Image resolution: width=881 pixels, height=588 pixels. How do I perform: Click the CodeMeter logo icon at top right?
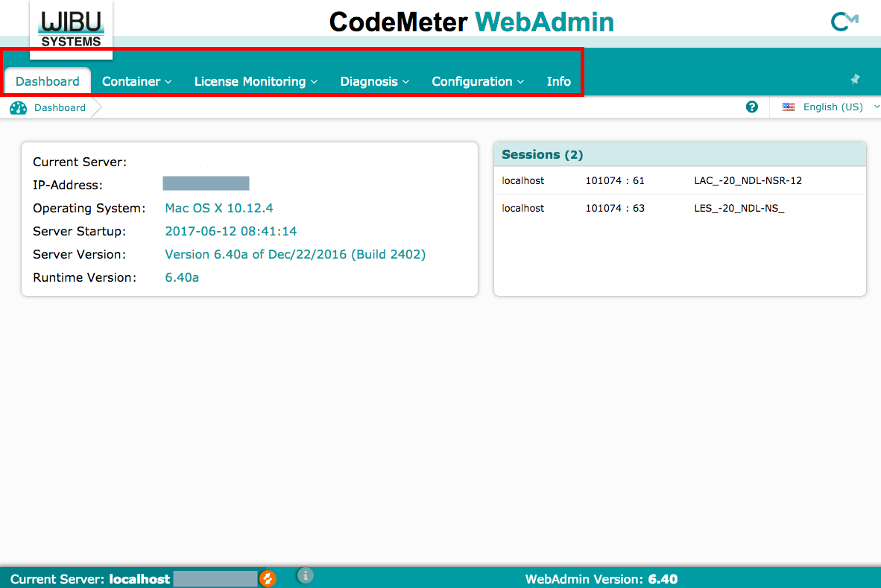(x=844, y=22)
